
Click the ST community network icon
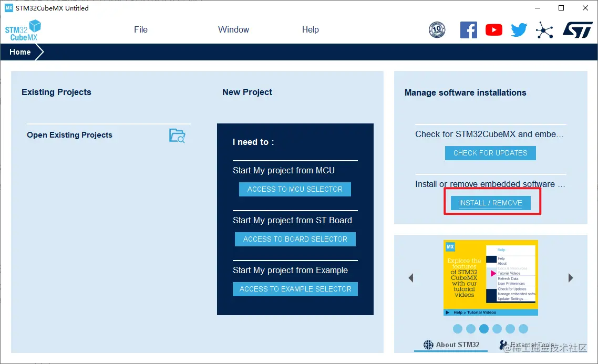click(x=544, y=30)
